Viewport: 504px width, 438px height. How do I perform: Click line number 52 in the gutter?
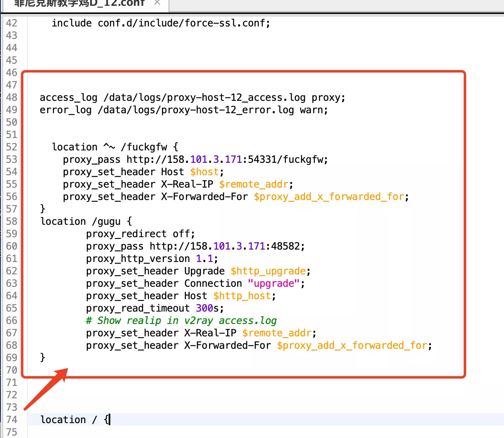coord(12,147)
